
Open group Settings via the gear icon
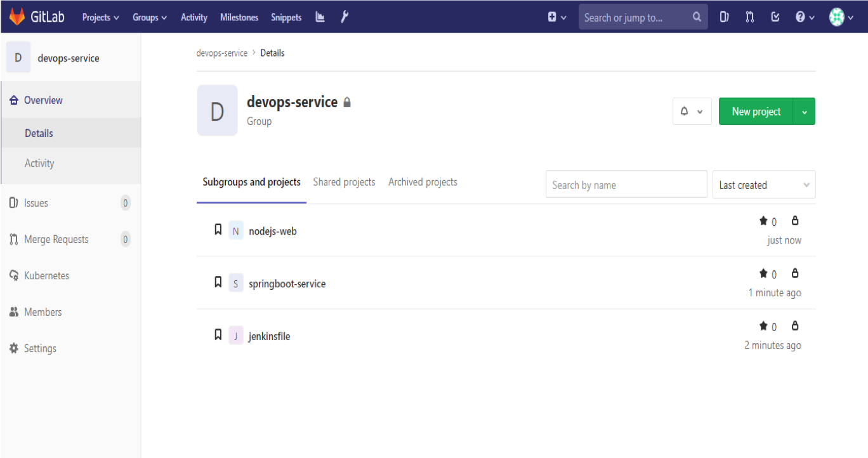click(13, 348)
